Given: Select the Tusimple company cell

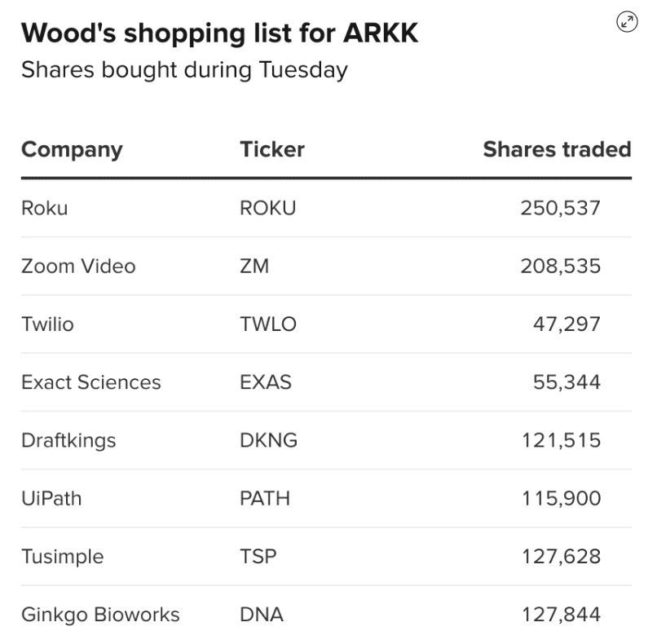Looking at the screenshot, I should coord(63,557).
